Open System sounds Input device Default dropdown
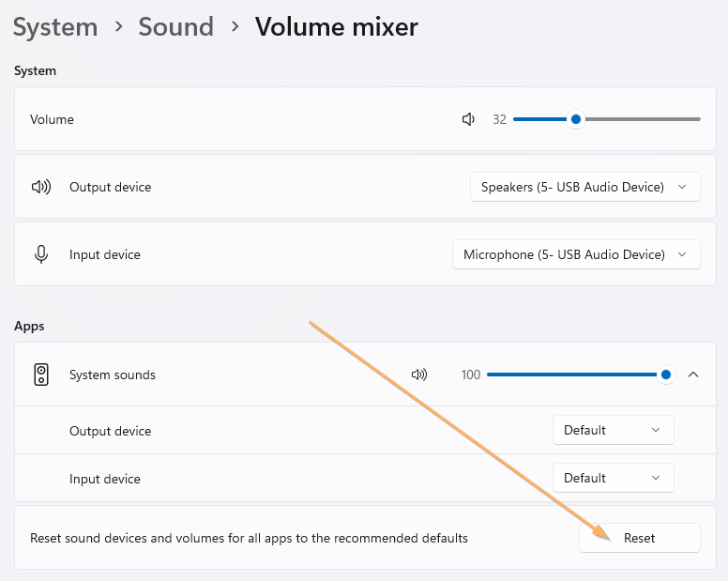 [x=613, y=478]
